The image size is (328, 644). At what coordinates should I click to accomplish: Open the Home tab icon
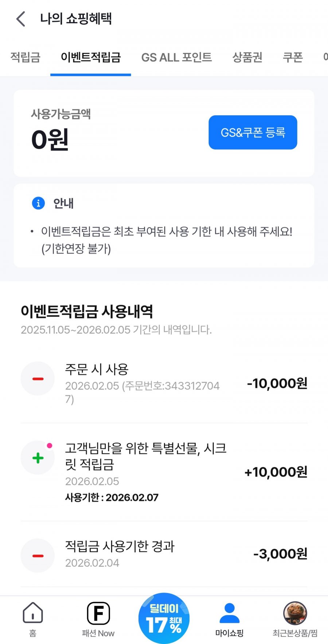coord(33,613)
